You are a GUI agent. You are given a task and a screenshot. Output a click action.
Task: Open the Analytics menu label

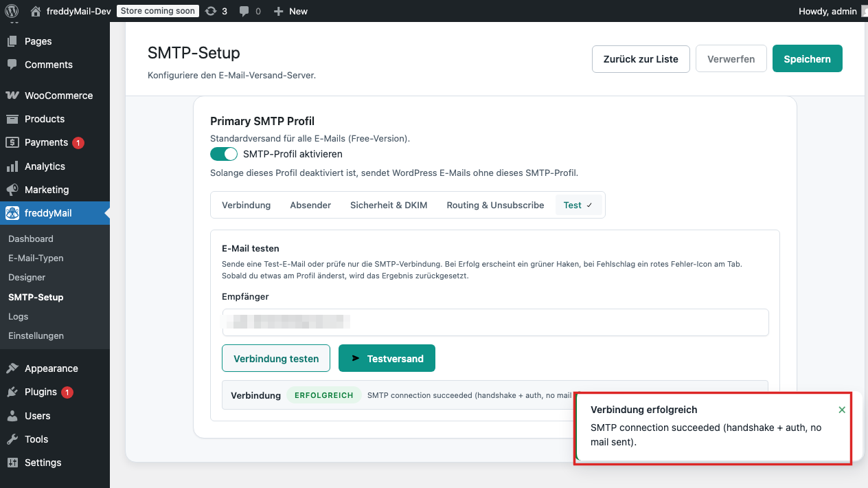click(45, 166)
